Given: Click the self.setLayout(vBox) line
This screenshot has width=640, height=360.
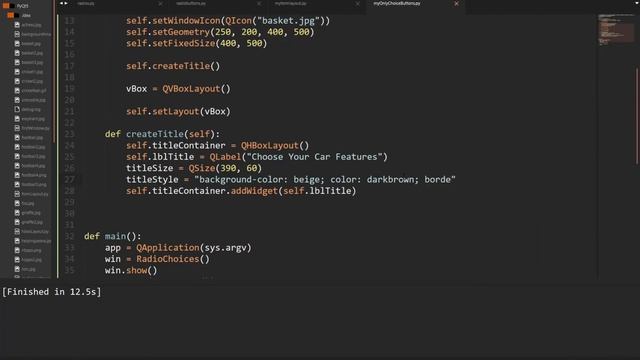Looking at the screenshot, I should tap(178, 111).
